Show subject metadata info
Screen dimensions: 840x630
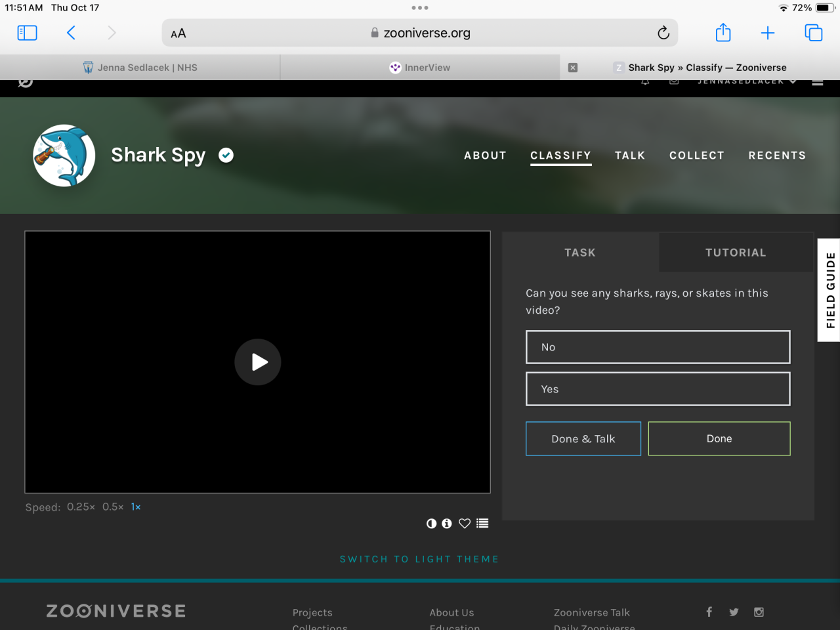447,523
